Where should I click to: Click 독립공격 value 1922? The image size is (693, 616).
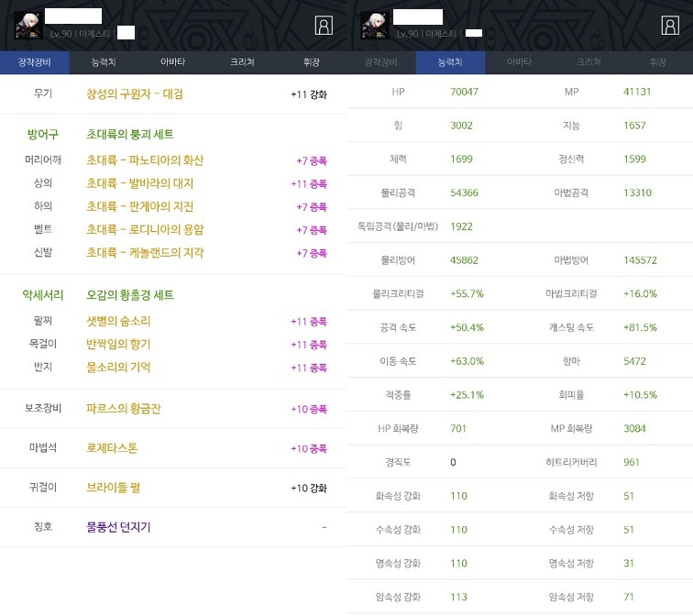[x=461, y=226]
